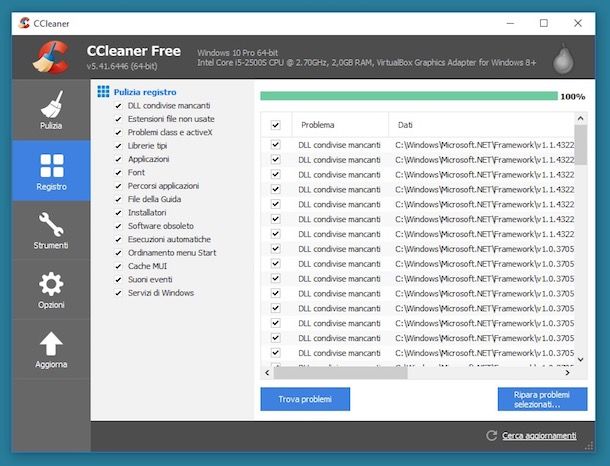This screenshot has height=466, width=610.
Task: Toggle Applicazioni checkbox
Action: [118, 159]
